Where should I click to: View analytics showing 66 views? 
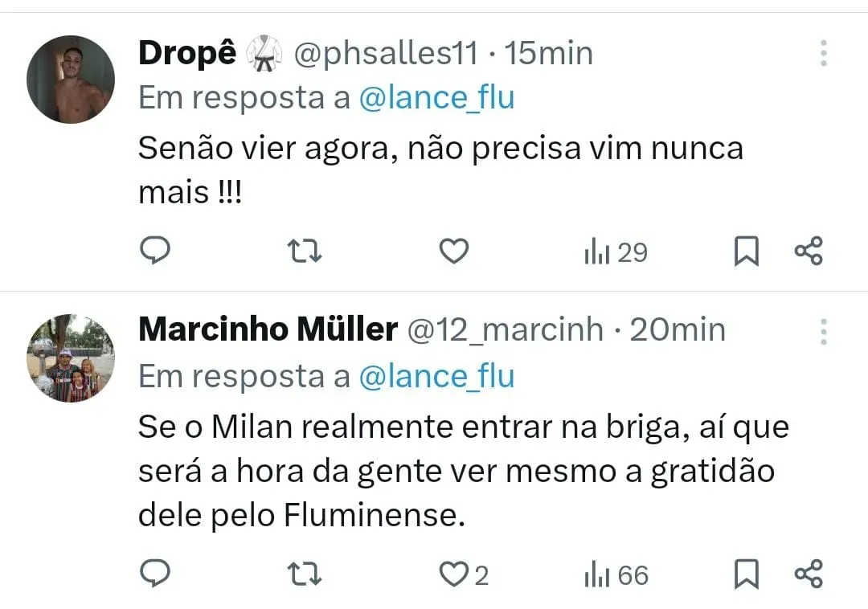tap(616, 575)
